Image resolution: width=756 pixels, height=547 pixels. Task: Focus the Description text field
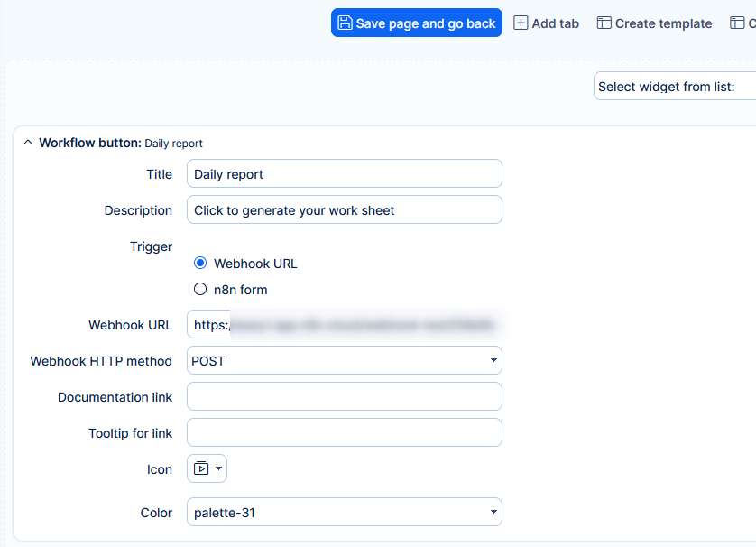coord(344,210)
